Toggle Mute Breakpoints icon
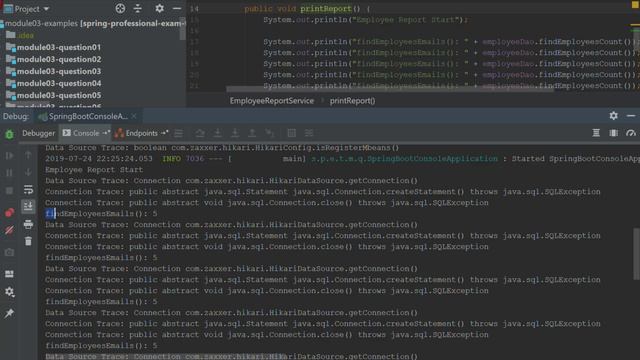This screenshot has width=640, height=360. pyautogui.click(x=9, y=230)
